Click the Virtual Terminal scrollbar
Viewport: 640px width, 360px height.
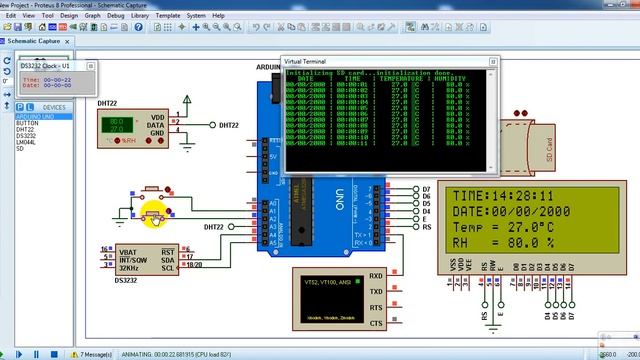click(491, 120)
